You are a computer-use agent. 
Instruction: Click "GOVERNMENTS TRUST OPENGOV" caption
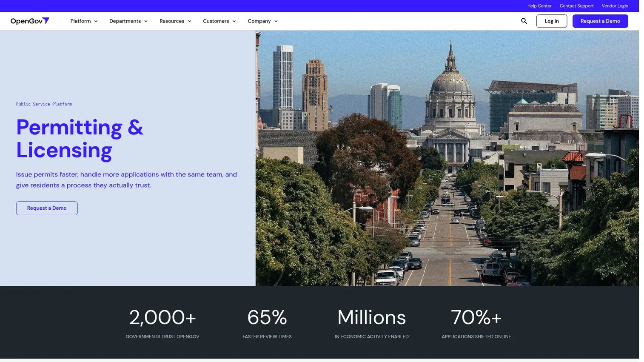click(x=162, y=336)
